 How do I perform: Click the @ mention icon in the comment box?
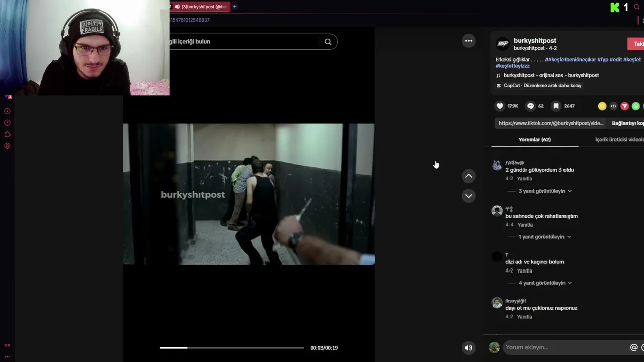tap(634, 347)
